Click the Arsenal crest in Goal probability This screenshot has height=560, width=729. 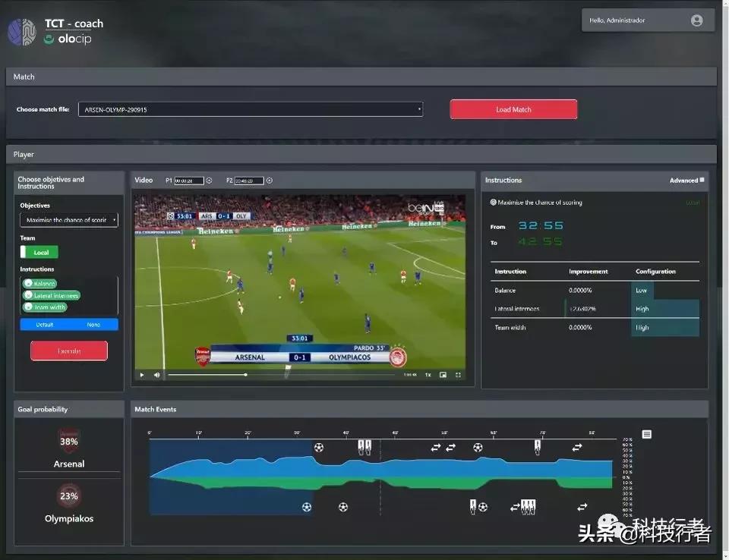pos(69,441)
